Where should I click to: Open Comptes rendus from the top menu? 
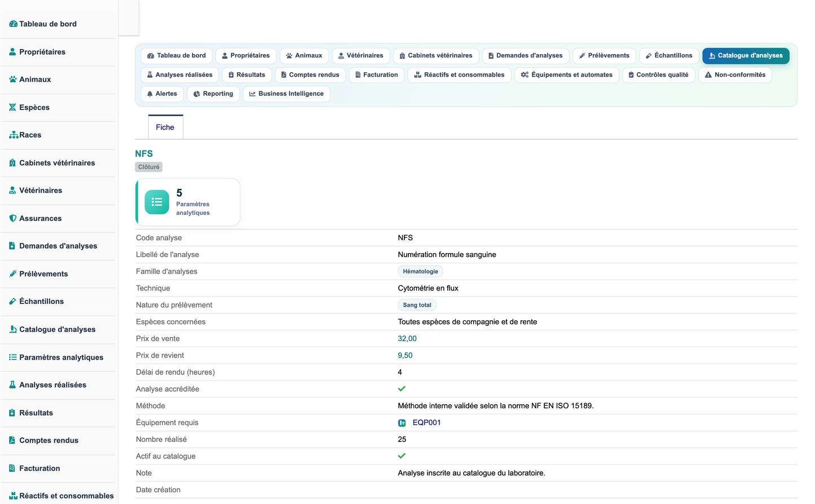[310, 75]
